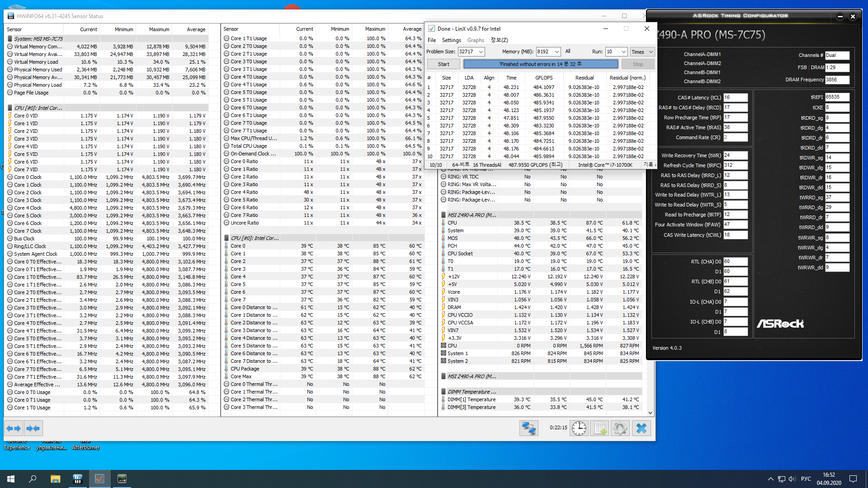868x488 pixels.
Task: Open HWiNFO from Windows taskbar
Action: [77, 479]
